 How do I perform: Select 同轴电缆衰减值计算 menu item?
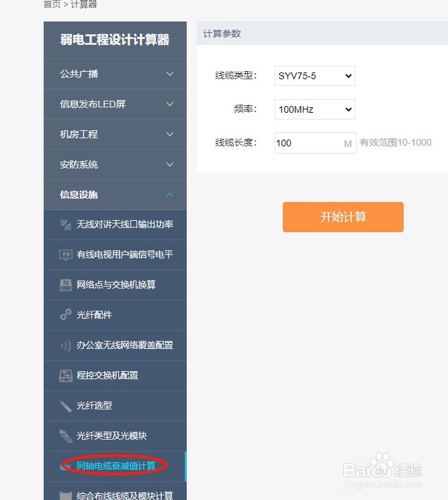pyautogui.click(x=115, y=466)
